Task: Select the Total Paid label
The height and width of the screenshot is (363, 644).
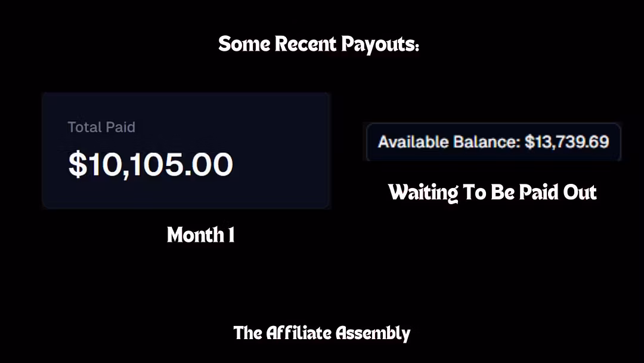Action: point(101,127)
